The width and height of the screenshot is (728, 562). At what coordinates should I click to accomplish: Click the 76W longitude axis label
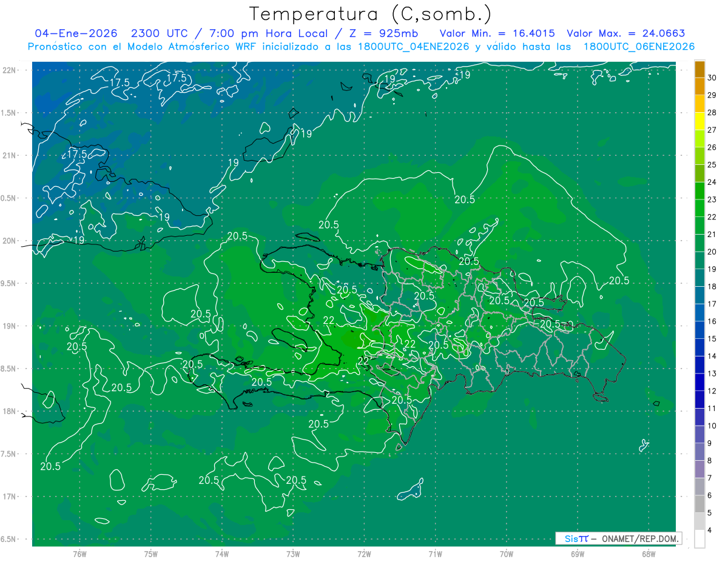coord(79,554)
